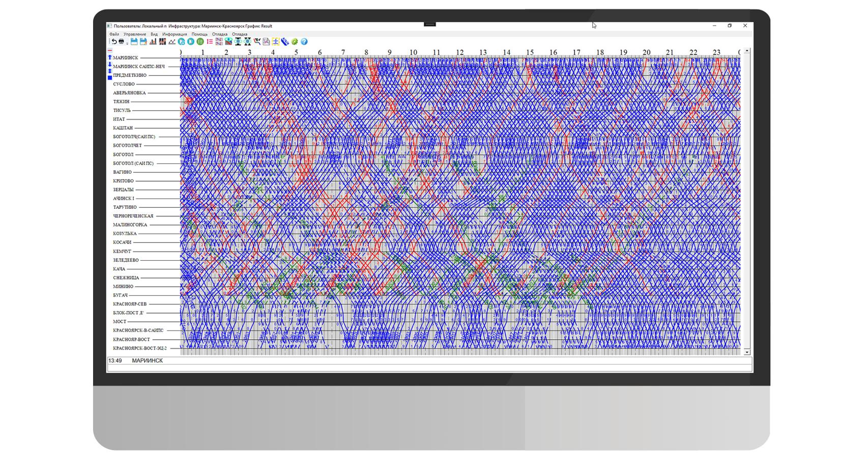Click the АЧИНСК I station label

[124, 199]
